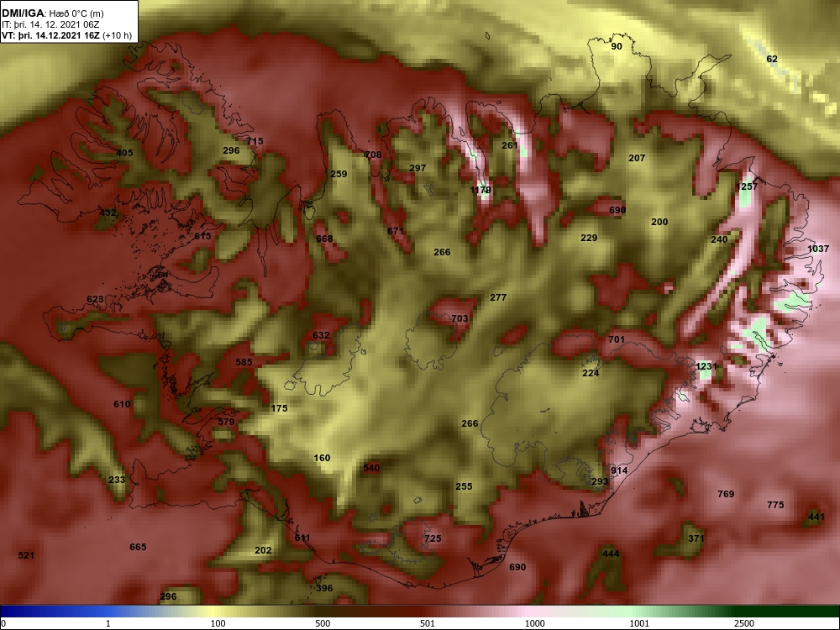Click the map value 224
The height and width of the screenshot is (630, 840).
tap(591, 373)
